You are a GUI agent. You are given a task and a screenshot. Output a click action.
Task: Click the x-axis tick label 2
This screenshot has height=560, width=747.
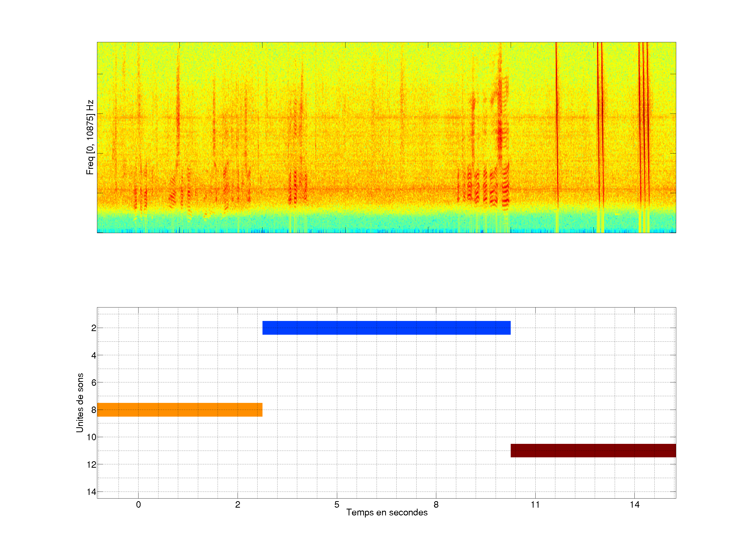238,505
